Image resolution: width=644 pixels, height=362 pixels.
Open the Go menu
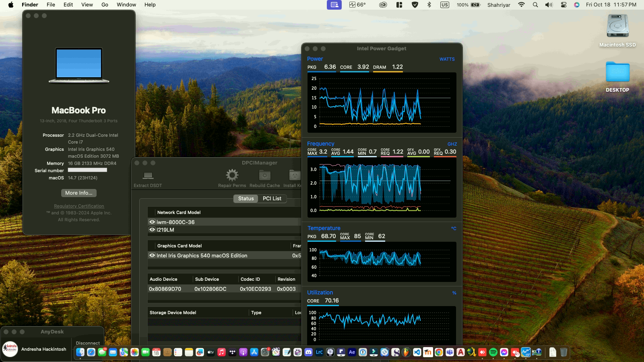click(105, 5)
